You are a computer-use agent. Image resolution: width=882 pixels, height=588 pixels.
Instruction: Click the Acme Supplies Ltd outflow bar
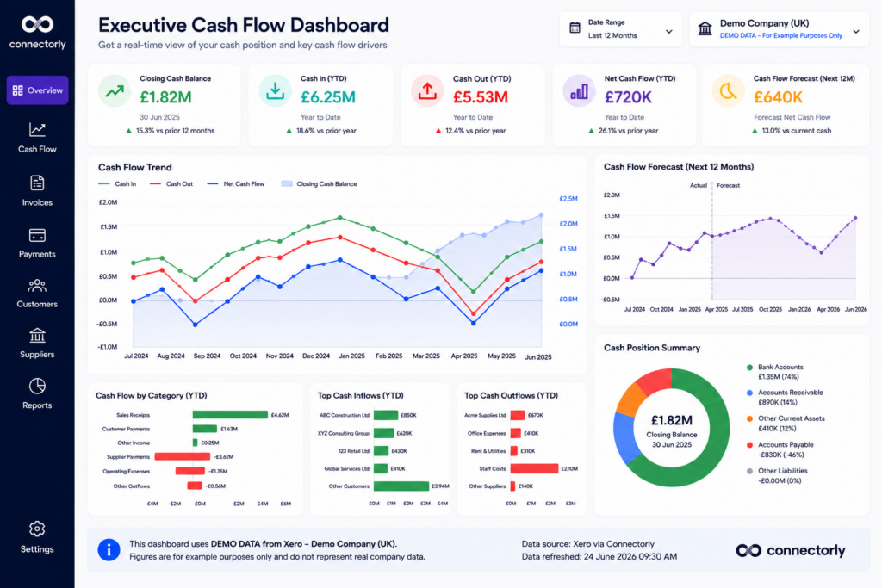click(518, 415)
